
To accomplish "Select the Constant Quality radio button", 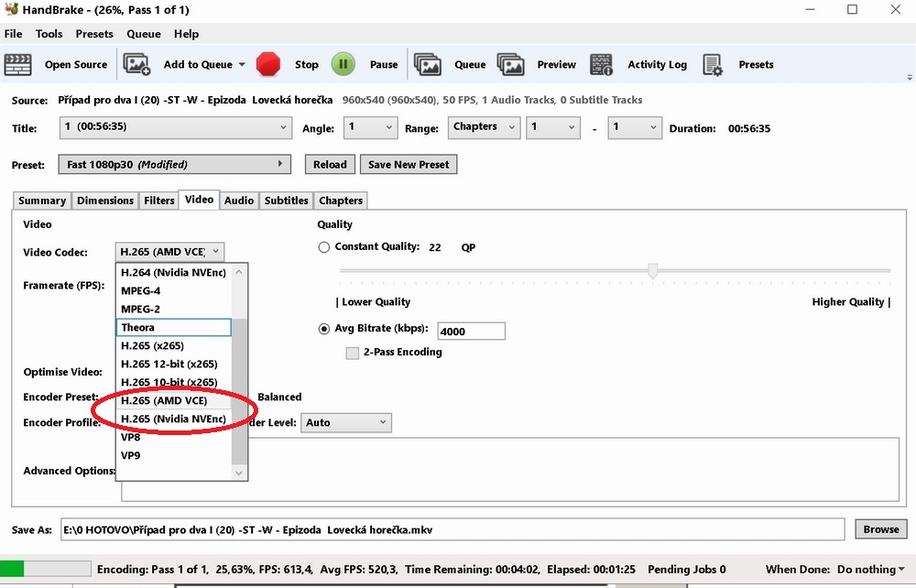I will (x=323, y=247).
